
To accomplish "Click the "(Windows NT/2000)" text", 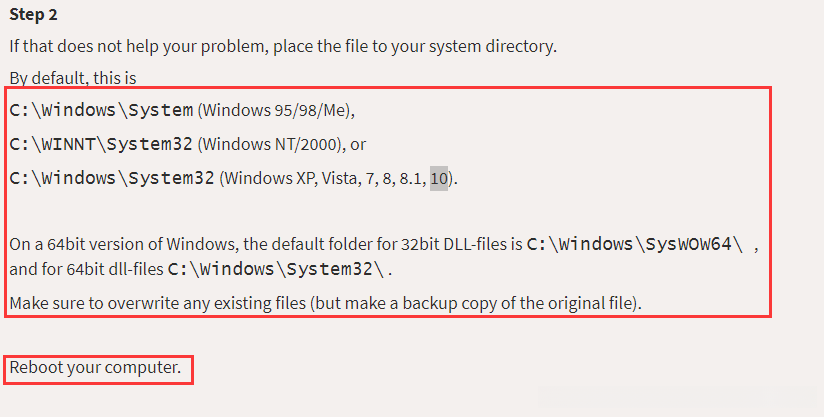I will coord(269,144).
